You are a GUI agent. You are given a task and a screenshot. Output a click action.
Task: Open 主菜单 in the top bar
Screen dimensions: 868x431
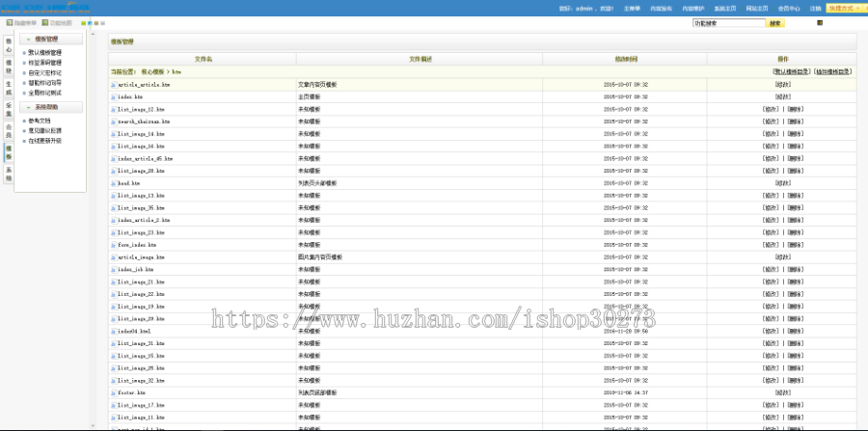coord(632,9)
